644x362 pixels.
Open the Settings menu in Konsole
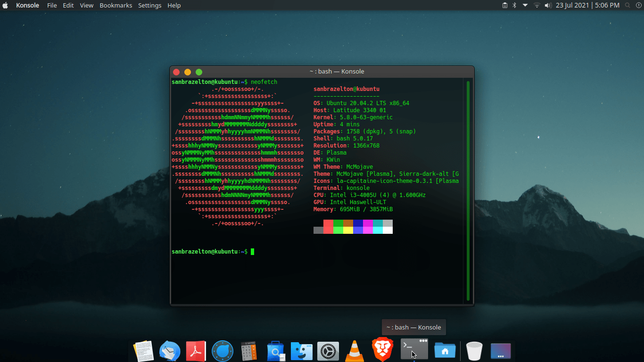tap(150, 5)
